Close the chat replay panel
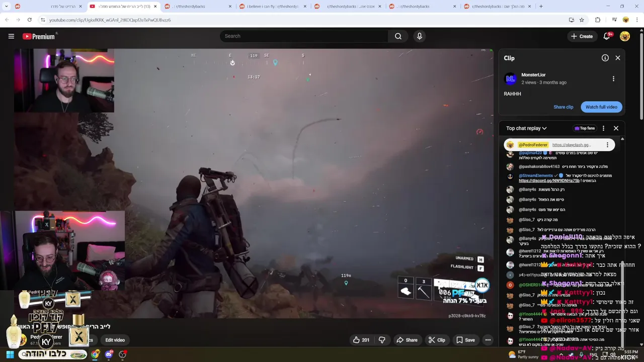The height and width of the screenshot is (362, 644). 616,128
